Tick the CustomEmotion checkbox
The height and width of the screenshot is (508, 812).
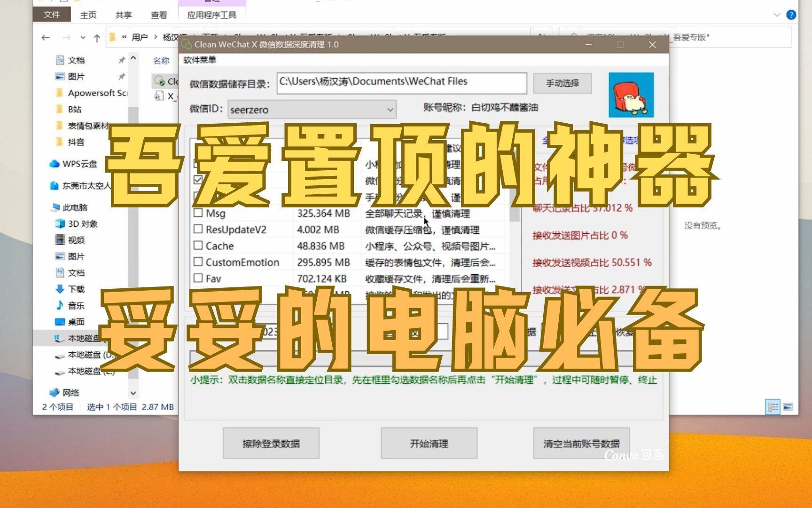click(198, 262)
